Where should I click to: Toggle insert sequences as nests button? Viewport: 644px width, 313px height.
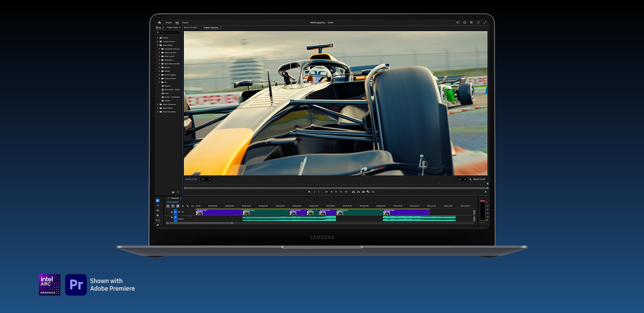click(168, 206)
